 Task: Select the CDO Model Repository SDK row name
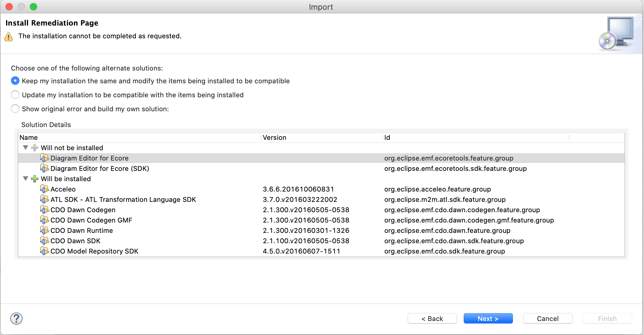[94, 251]
